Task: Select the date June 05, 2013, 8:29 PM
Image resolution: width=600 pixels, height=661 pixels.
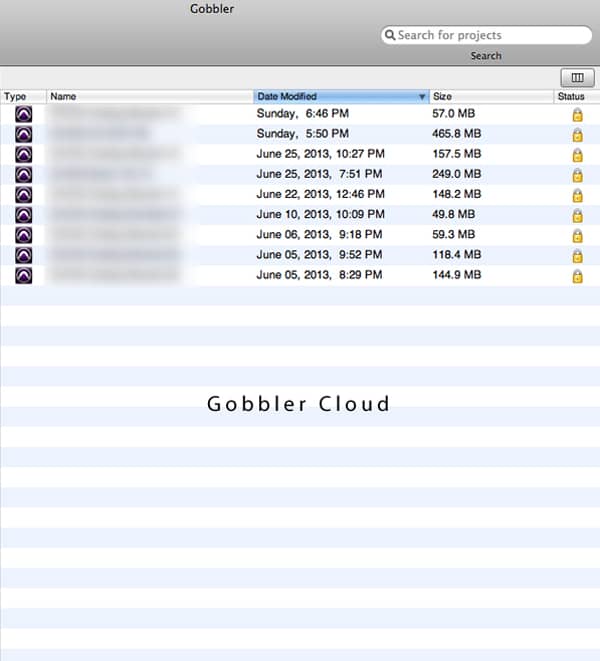Action: pos(319,275)
